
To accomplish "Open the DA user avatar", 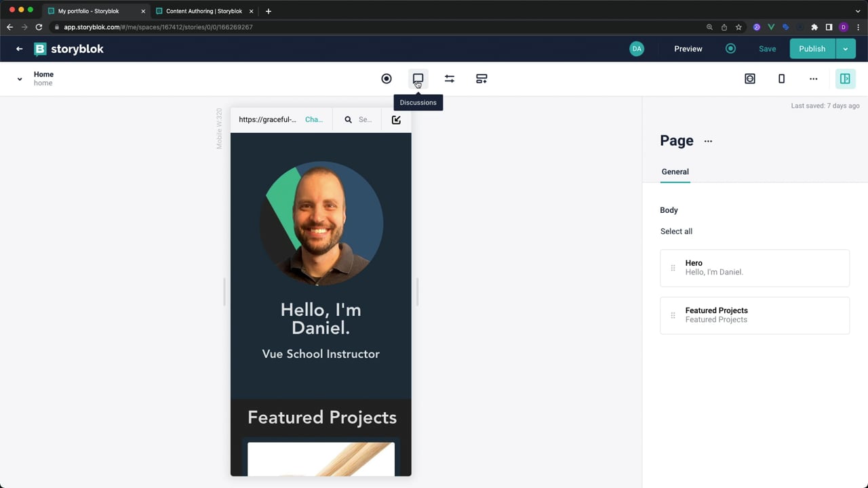I will click(x=637, y=49).
